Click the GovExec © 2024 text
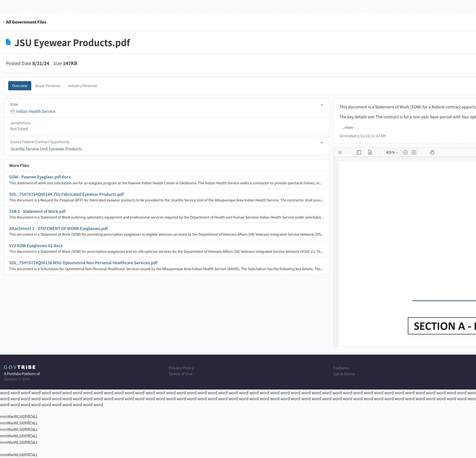The image size is (476, 458). (x=17, y=379)
